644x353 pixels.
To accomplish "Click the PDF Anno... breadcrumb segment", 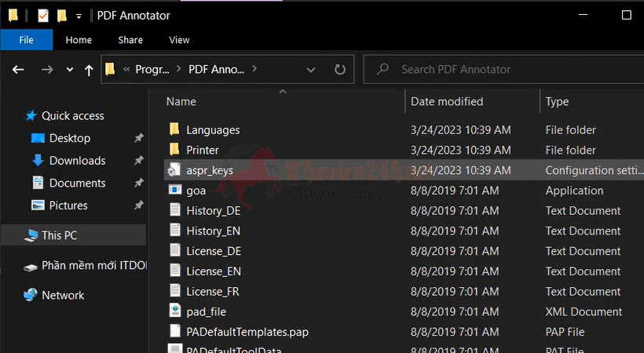I will coord(216,69).
